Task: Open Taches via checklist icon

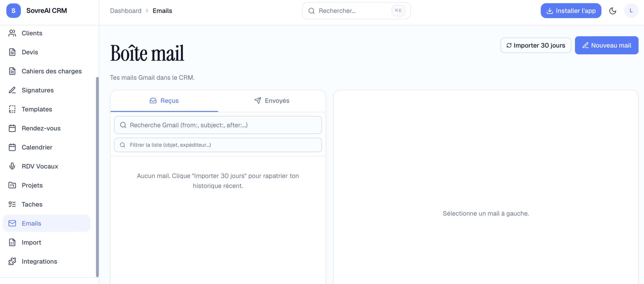Action: point(12,204)
